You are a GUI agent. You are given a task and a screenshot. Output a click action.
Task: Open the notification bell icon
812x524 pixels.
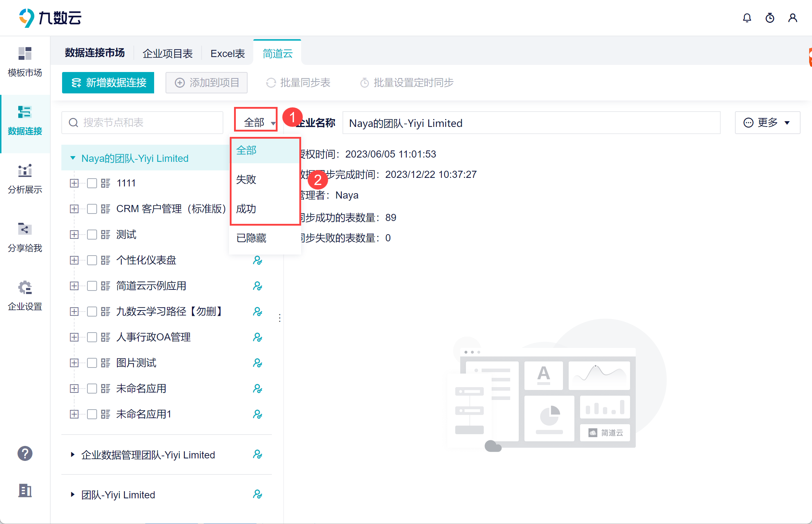click(x=747, y=18)
